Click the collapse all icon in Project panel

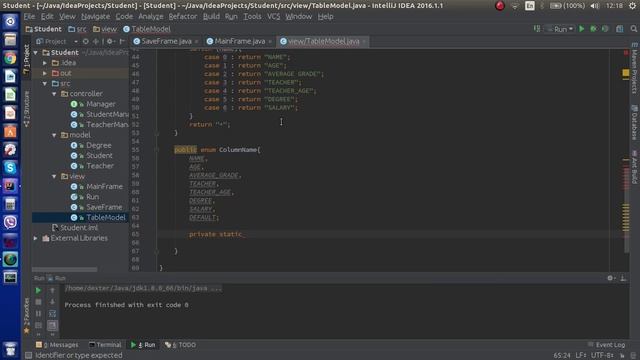96,41
